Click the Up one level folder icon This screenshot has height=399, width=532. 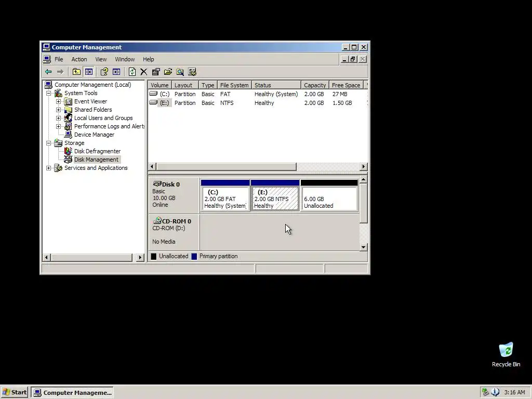tap(76, 72)
